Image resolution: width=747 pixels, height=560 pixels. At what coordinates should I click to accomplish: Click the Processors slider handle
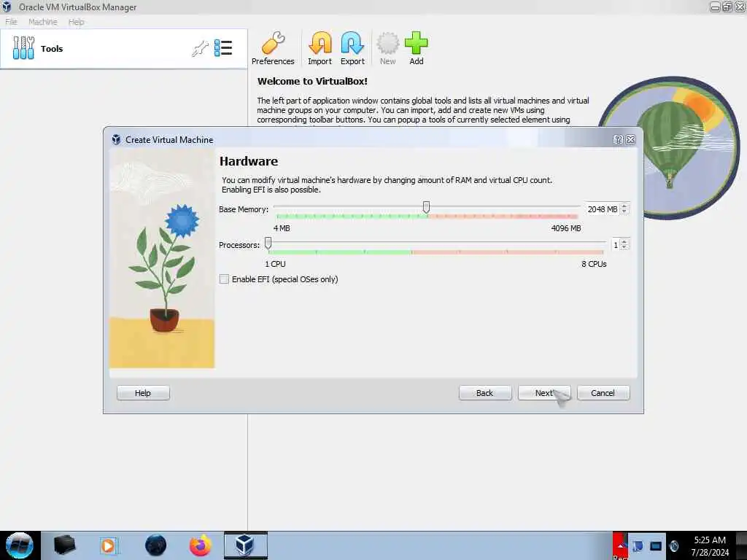[268, 244]
